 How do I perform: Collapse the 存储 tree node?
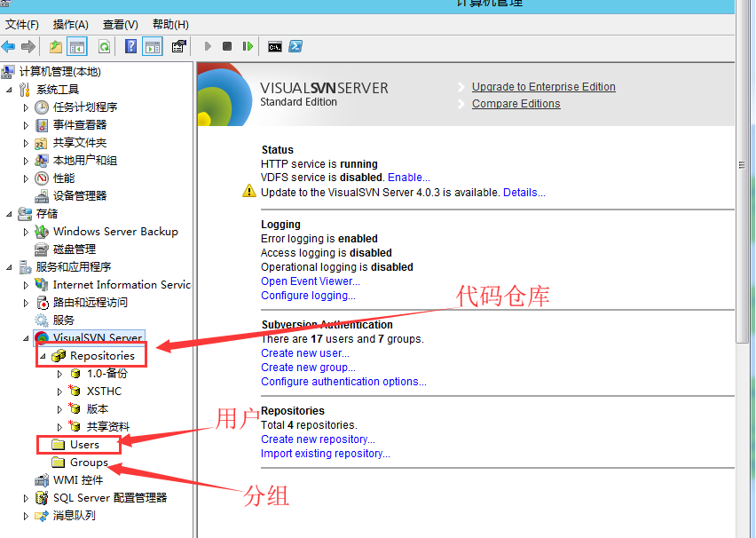click(x=9, y=214)
